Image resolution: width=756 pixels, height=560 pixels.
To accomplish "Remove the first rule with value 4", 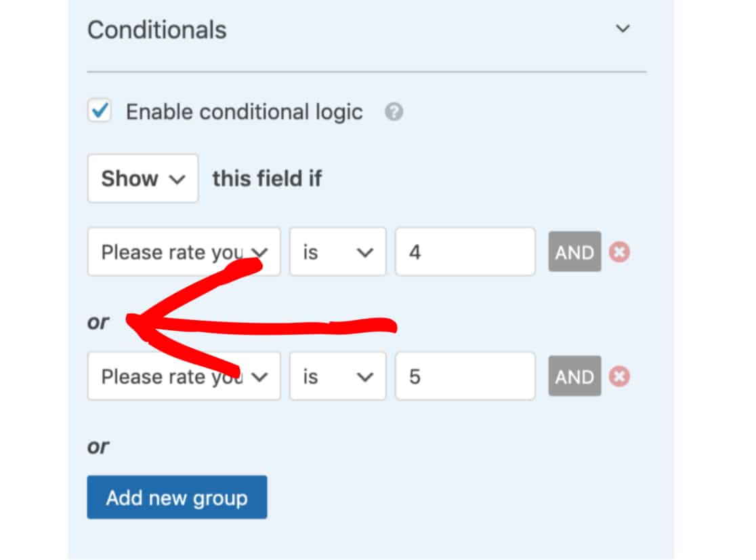I will pos(618,252).
